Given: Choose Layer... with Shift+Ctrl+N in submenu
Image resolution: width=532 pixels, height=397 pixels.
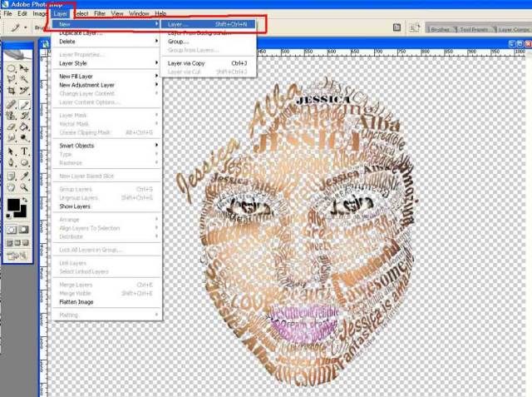Looking at the screenshot, I should [x=208, y=24].
